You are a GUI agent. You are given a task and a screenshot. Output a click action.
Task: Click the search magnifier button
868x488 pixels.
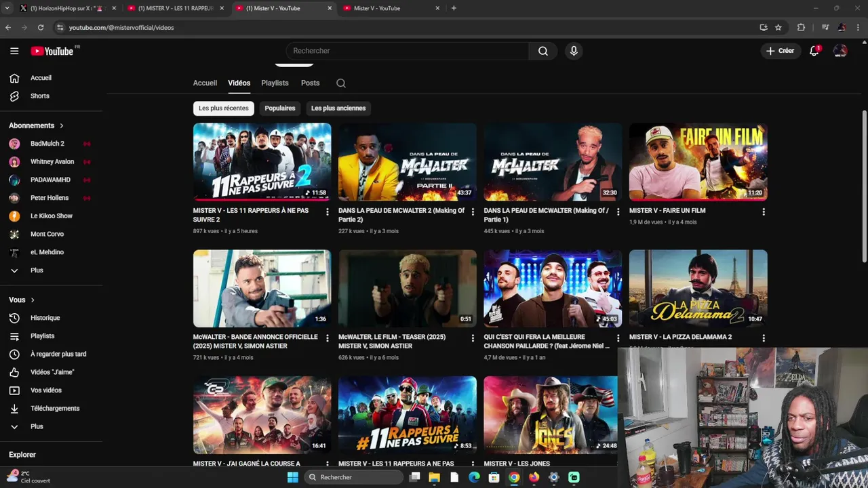pos(543,51)
